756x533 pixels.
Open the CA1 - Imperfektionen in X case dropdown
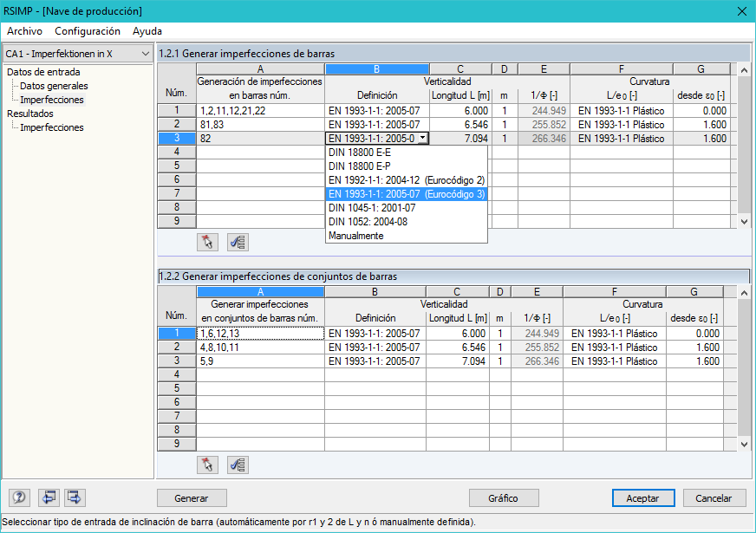pyautogui.click(x=78, y=54)
